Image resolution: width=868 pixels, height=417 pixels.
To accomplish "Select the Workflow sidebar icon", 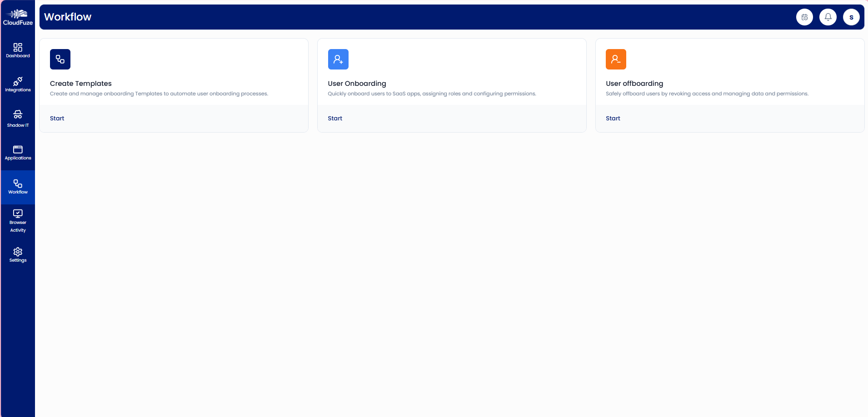I will tap(18, 187).
